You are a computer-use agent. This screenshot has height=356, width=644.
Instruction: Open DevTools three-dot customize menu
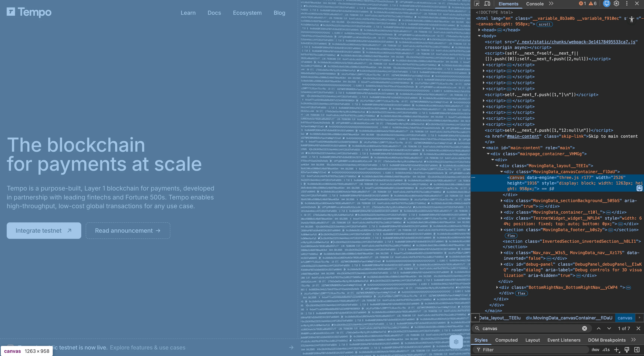(x=627, y=4)
